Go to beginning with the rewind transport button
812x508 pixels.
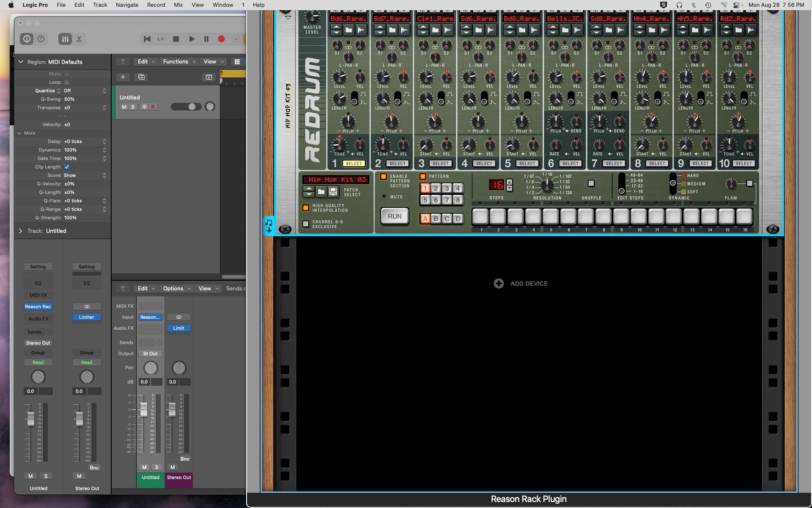click(x=147, y=39)
